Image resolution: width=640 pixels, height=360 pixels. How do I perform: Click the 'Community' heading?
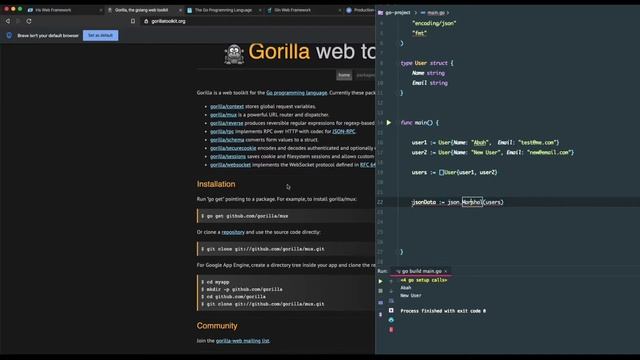pos(217,326)
